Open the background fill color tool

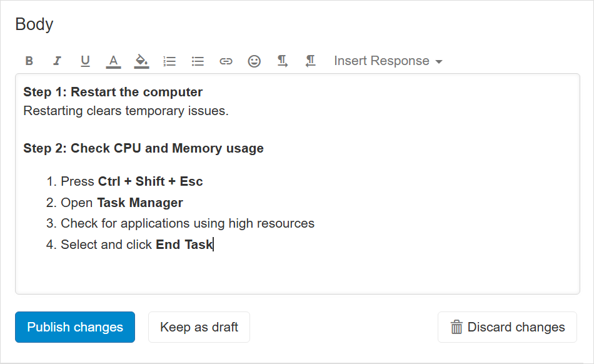(141, 61)
